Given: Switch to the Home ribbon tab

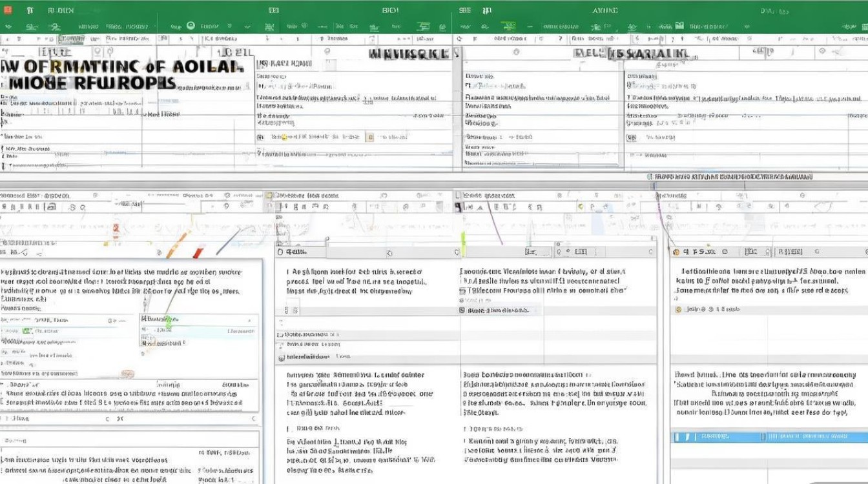Looking at the screenshot, I should coord(58,10).
